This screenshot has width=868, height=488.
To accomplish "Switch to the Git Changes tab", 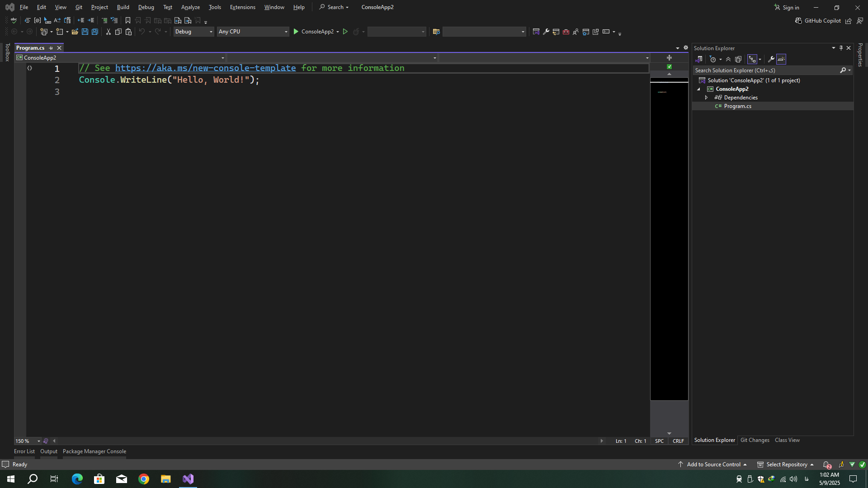I will [755, 440].
